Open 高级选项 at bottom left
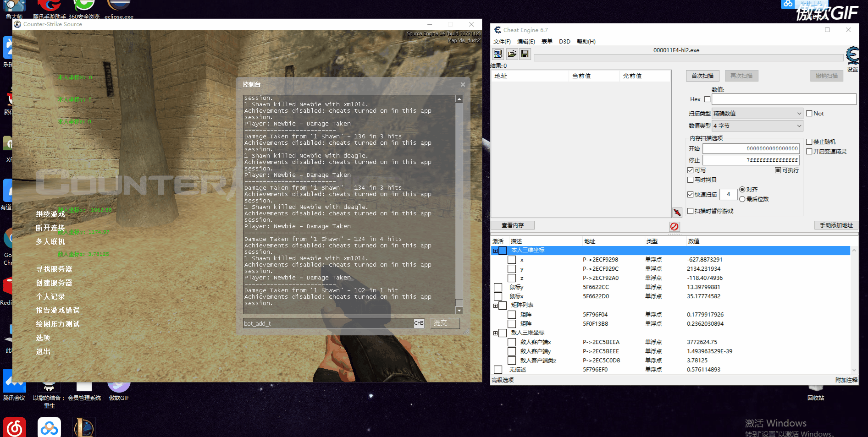 [x=503, y=380]
